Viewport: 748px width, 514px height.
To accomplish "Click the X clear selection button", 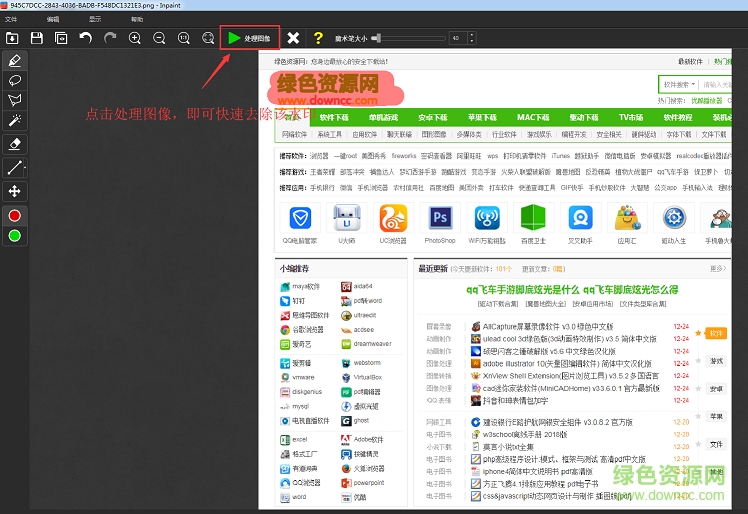I will pyautogui.click(x=293, y=38).
